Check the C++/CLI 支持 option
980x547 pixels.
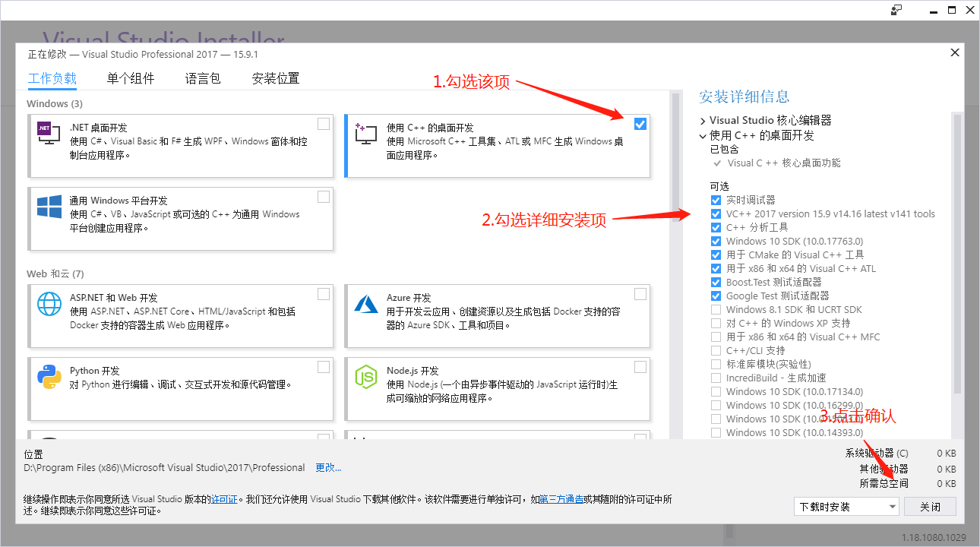716,351
